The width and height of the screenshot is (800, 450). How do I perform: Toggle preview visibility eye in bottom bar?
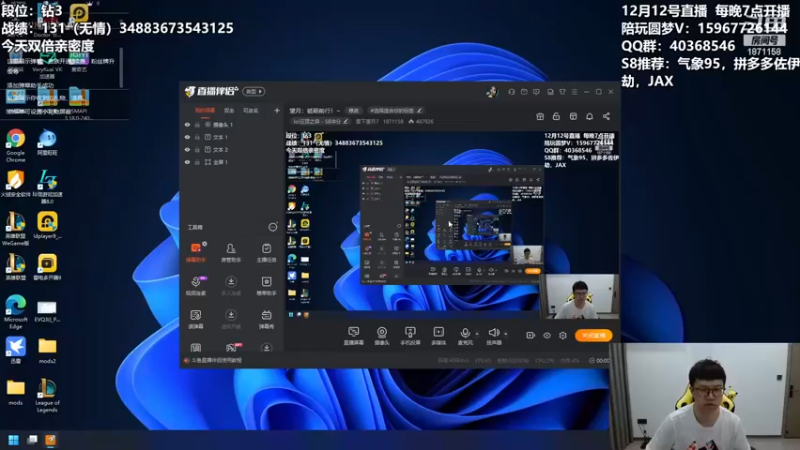[x=547, y=335]
